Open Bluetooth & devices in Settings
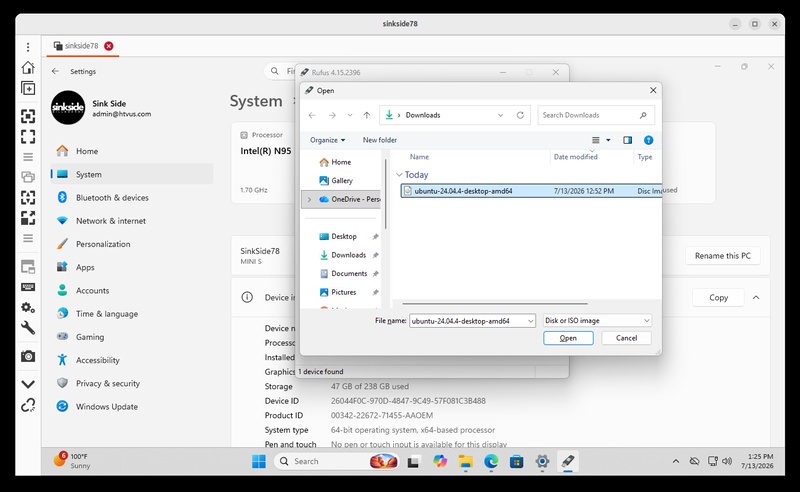This screenshot has width=800, height=492. (132, 198)
